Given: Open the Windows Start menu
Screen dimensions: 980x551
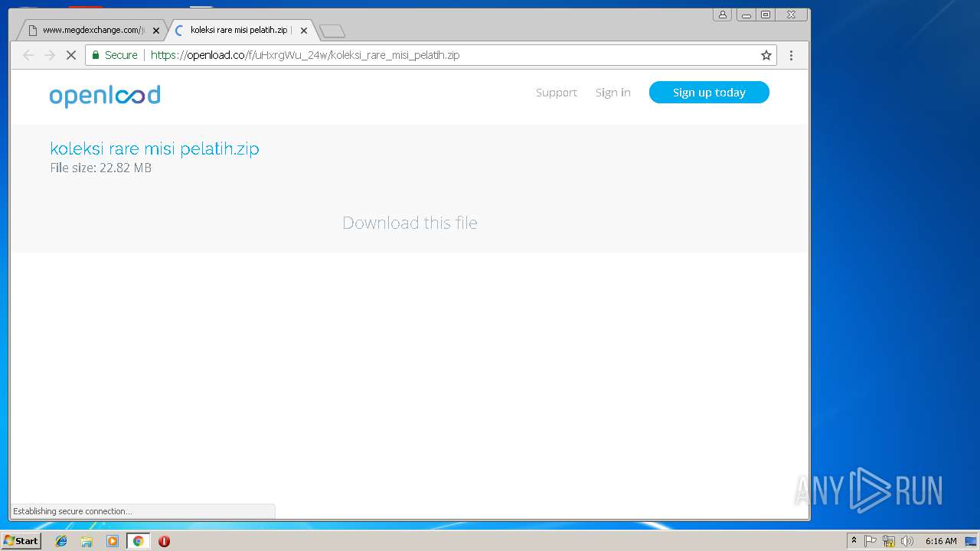Looking at the screenshot, I should (21, 541).
